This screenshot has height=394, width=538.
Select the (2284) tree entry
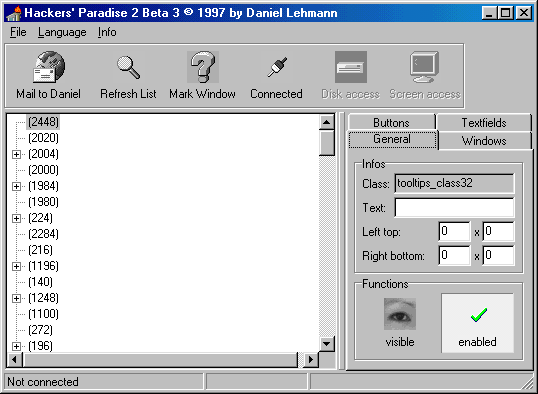43,234
